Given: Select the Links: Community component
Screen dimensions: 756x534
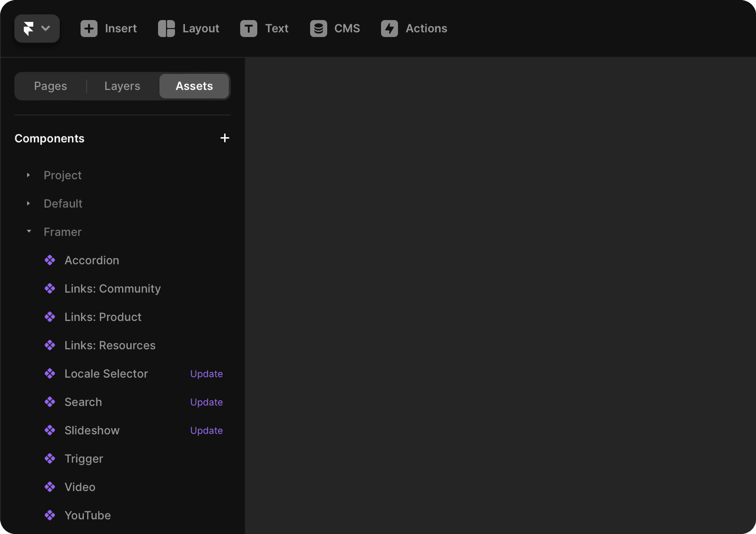Looking at the screenshot, I should (x=112, y=289).
